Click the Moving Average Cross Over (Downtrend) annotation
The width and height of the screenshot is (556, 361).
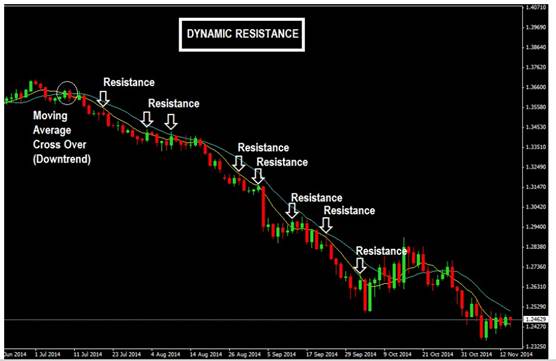pos(62,137)
